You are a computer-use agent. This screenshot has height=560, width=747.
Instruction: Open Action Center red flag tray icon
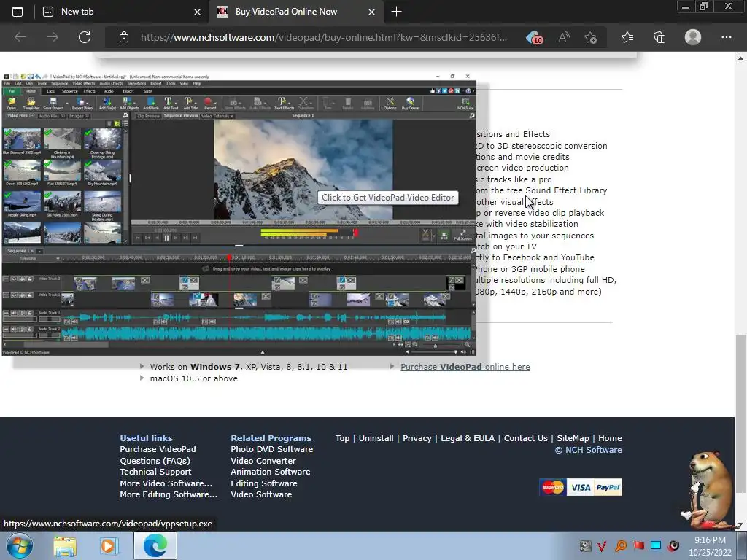pyautogui.click(x=638, y=545)
